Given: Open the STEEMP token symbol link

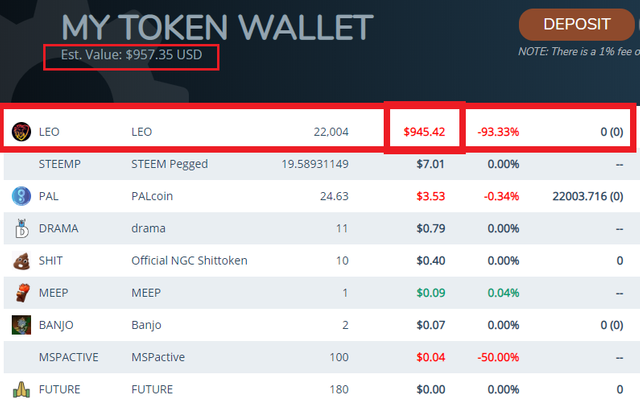Looking at the screenshot, I should 58,163.
